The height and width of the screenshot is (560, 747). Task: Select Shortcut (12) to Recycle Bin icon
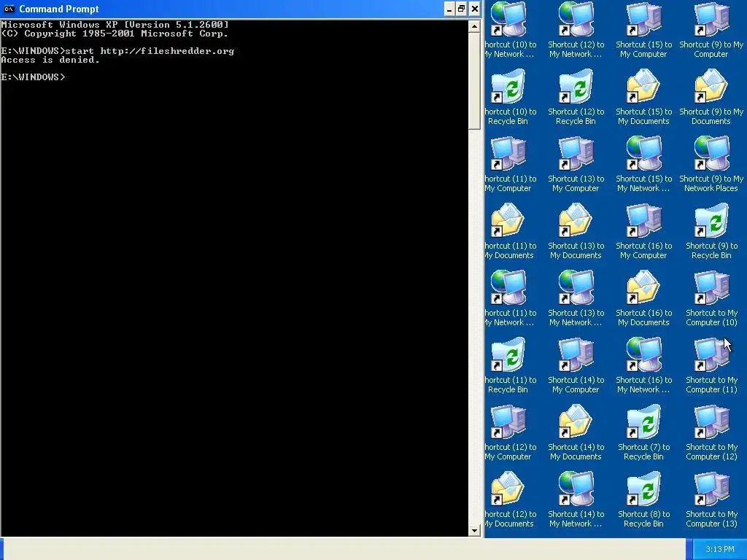pos(576,86)
